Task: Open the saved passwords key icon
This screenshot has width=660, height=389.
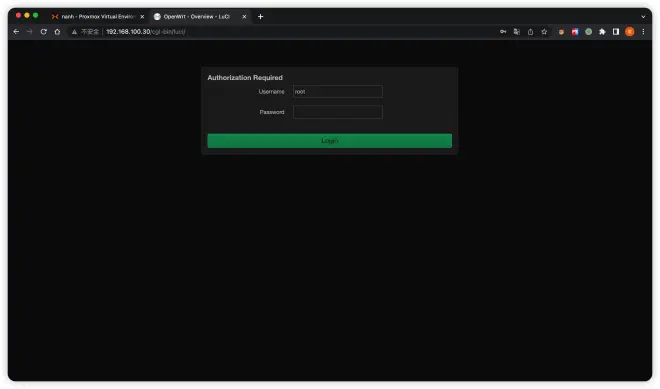Action: tap(503, 32)
